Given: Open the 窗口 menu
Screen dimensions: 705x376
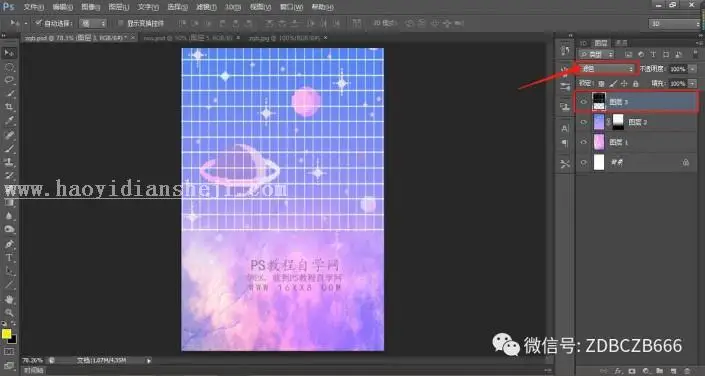Looking at the screenshot, I should [291, 7].
